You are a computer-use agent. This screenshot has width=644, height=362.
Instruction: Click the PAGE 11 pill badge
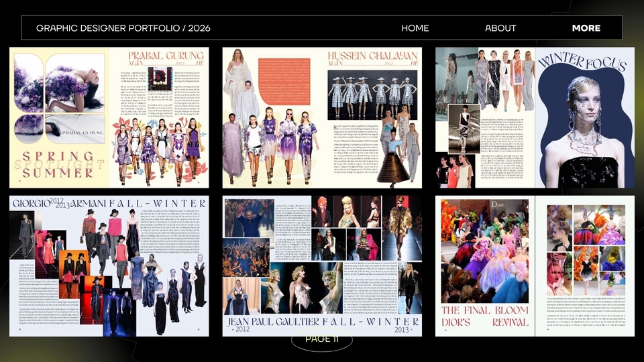(x=322, y=339)
